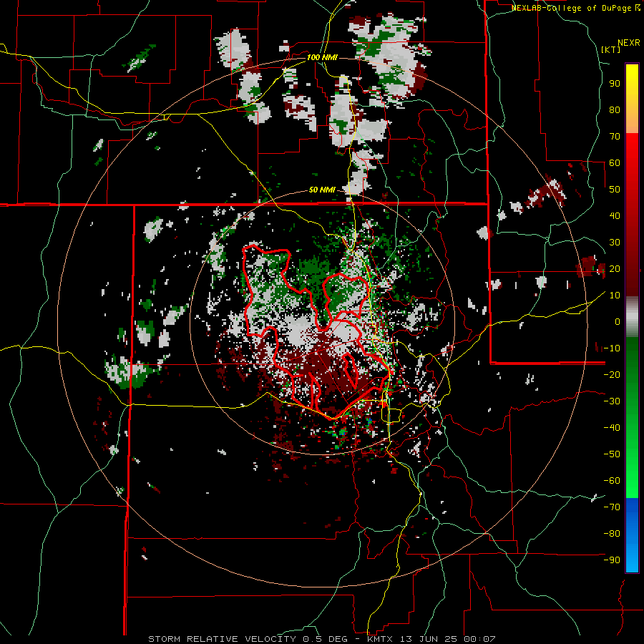Click the STORM RELATIVE VELOCITY caption text
Screen dimensions: 644x644
coord(224,639)
